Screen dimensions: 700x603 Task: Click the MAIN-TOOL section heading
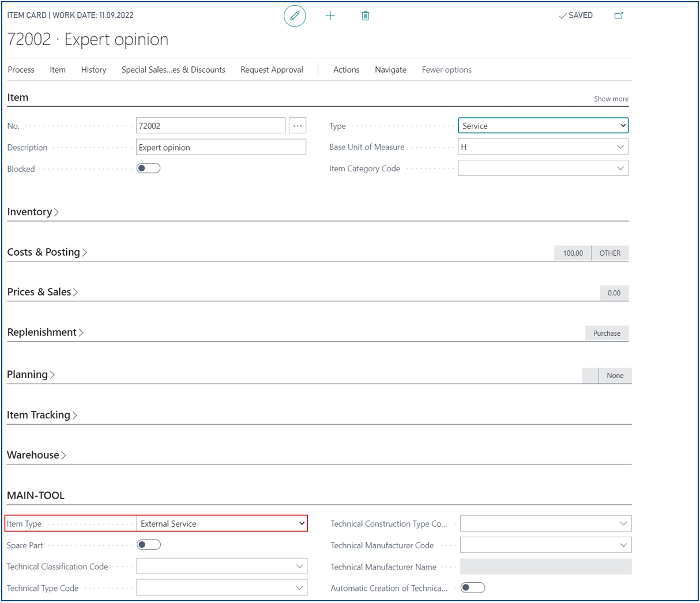tap(36, 496)
